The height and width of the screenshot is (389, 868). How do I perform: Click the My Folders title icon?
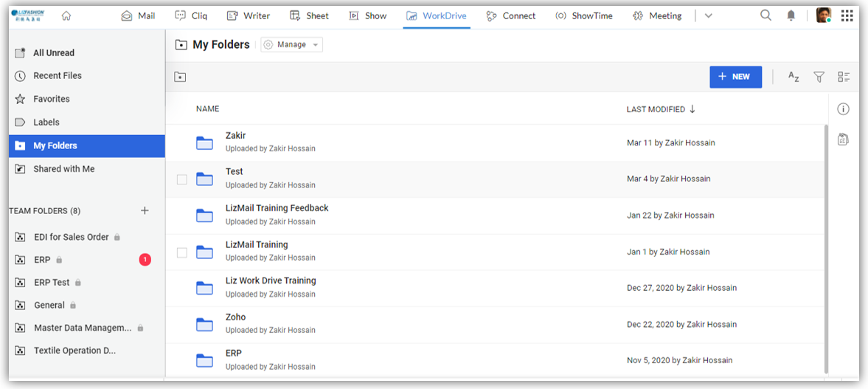(181, 45)
